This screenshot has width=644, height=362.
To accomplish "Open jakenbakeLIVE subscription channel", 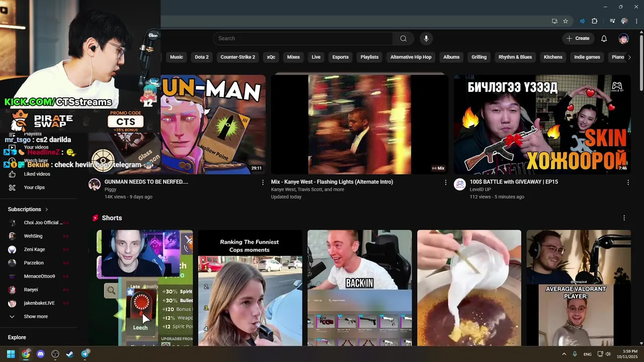I will (39, 303).
